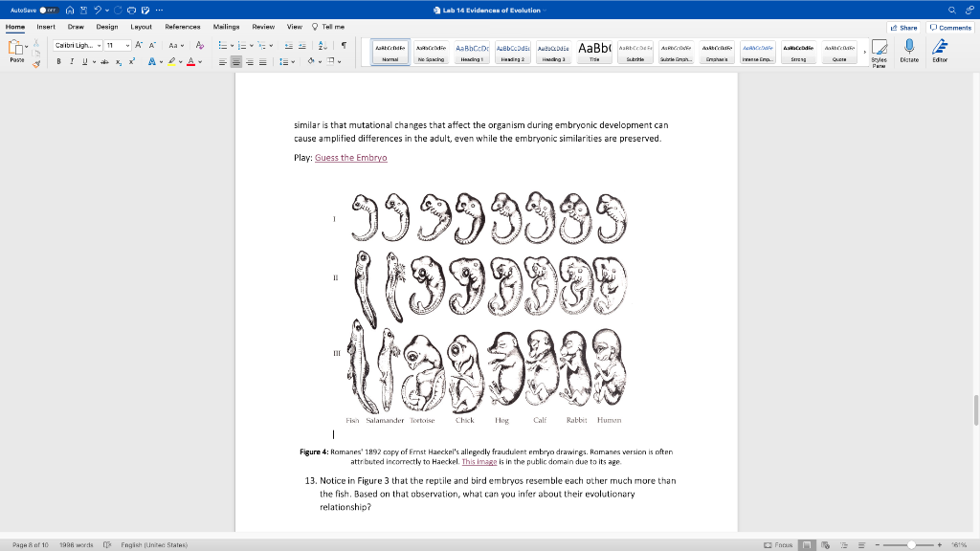Click the Align Right icon
The height and width of the screenshot is (551, 980).
click(250, 62)
